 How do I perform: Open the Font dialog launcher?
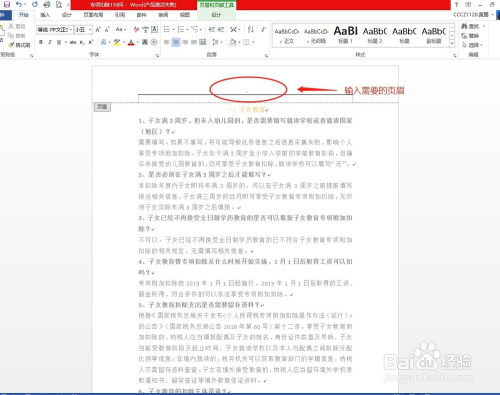(157, 56)
